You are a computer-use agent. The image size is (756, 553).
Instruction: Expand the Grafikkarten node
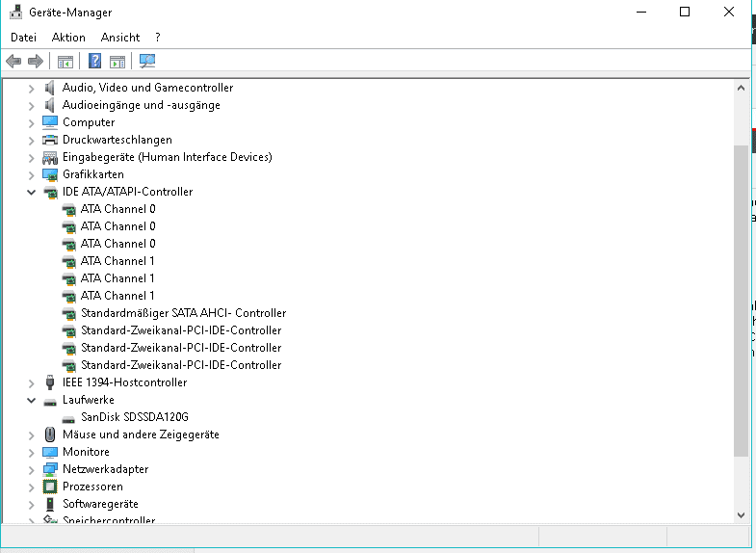click(32, 175)
